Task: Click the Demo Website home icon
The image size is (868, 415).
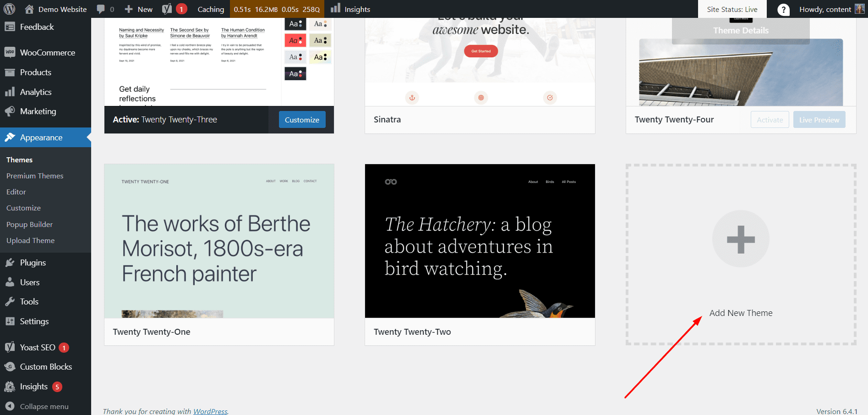Action: point(29,9)
